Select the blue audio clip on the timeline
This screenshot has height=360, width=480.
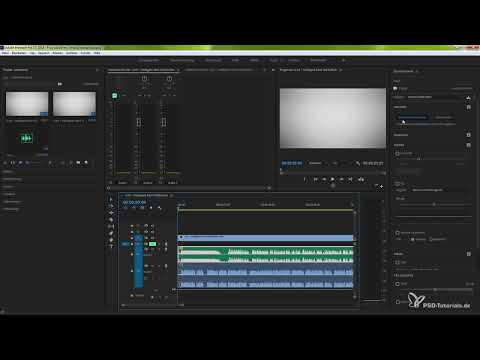click(x=266, y=277)
